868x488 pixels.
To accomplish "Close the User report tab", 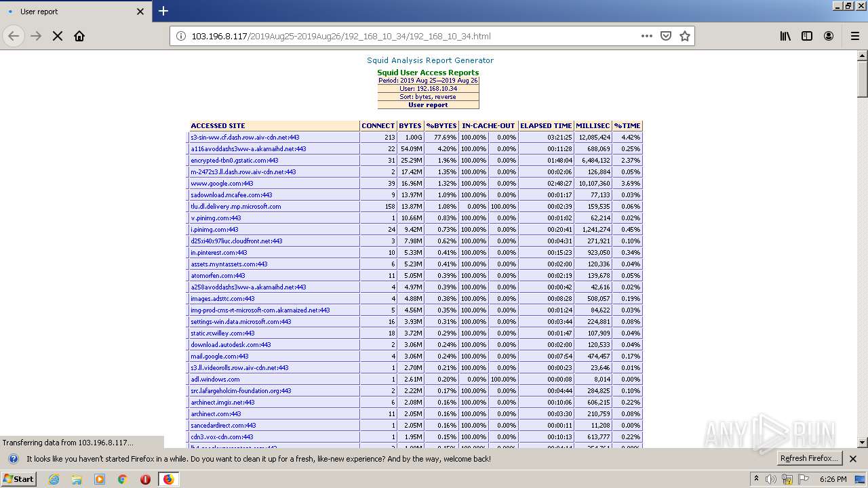I will [140, 12].
